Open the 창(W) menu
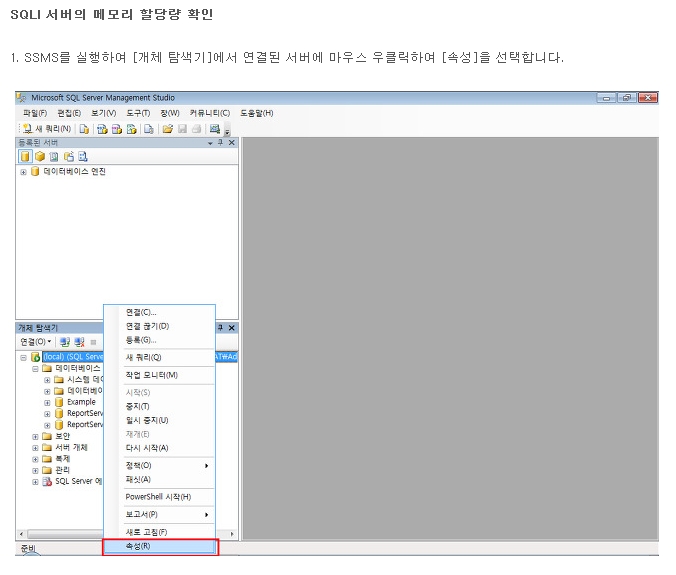The height and width of the screenshot is (575, 676). tap(170, 113)
